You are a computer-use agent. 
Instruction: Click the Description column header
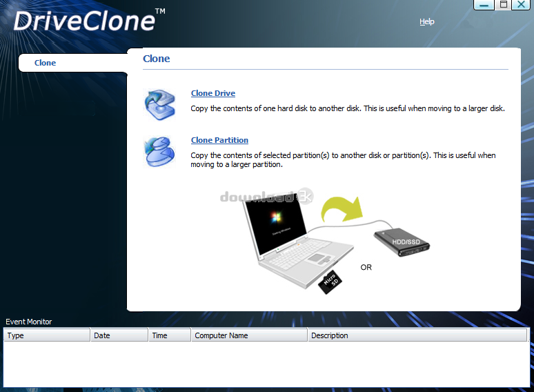coord(417,335)
